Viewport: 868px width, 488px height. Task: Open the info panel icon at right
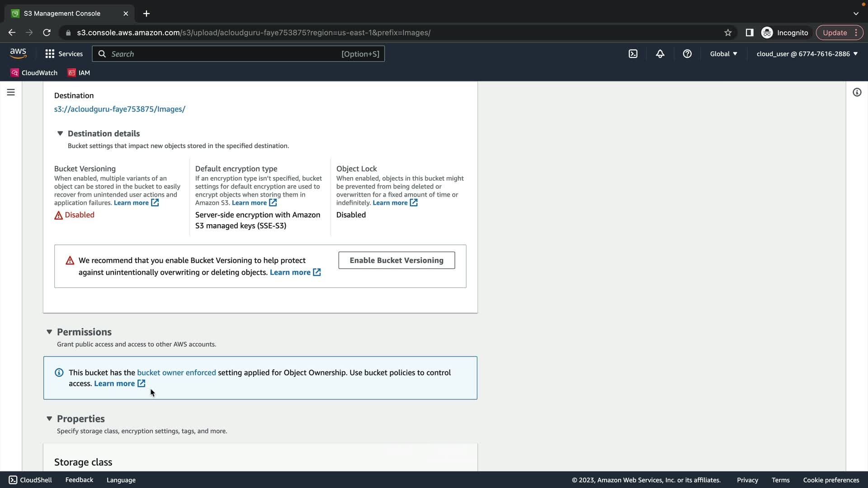(x=857, y=92)
